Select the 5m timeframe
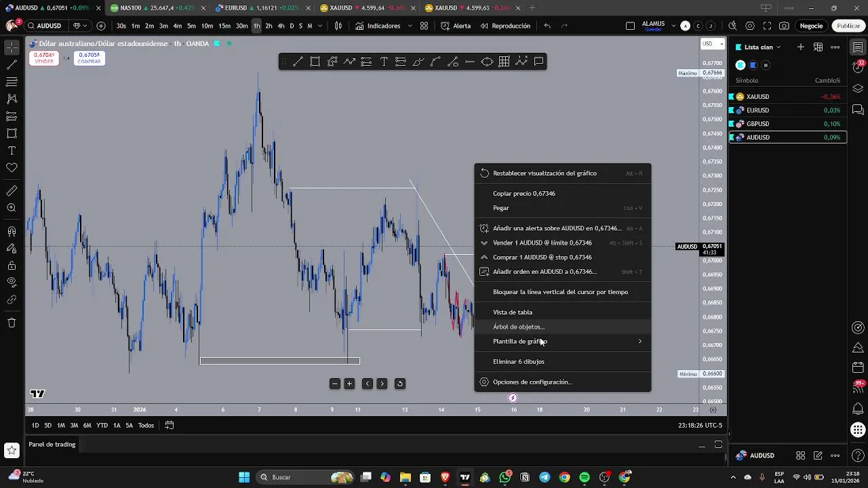The image size is (868, 488). click(191, 26)
